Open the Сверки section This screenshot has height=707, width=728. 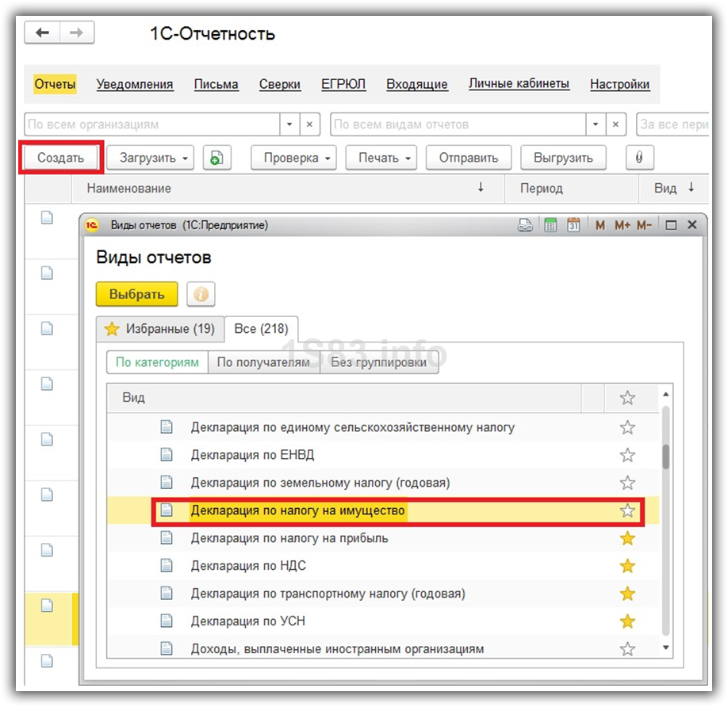[279, 84]
